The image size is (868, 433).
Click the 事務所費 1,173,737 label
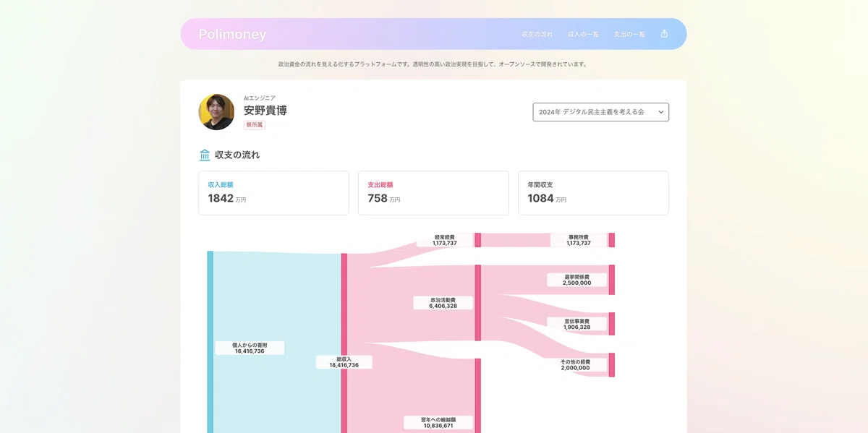579,240
